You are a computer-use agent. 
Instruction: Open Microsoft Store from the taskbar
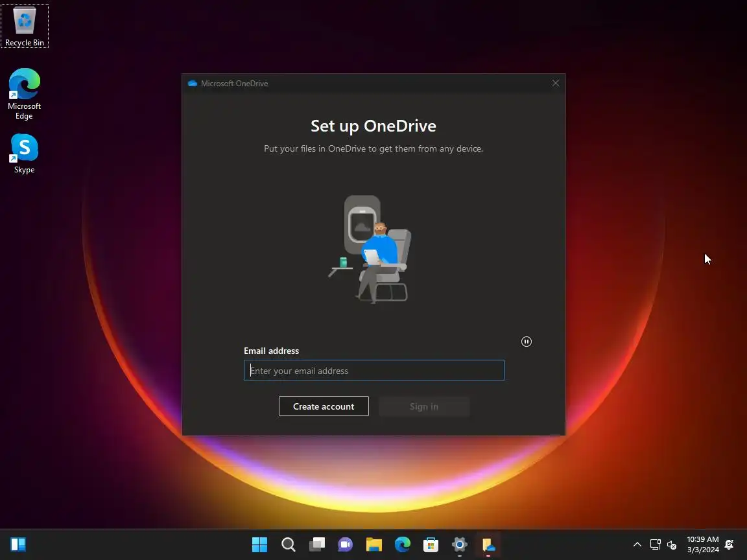coord(431,544)
